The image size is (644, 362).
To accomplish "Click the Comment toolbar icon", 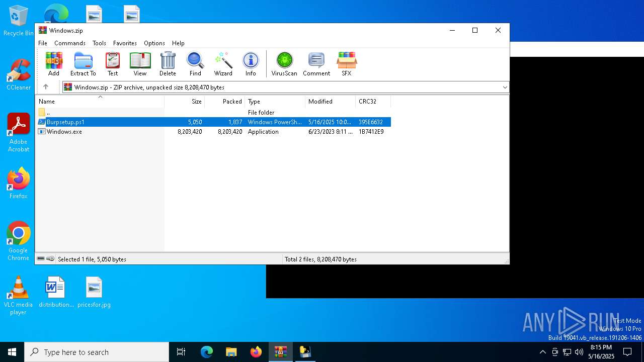I will pyautogui.click(x=316, y=64).
